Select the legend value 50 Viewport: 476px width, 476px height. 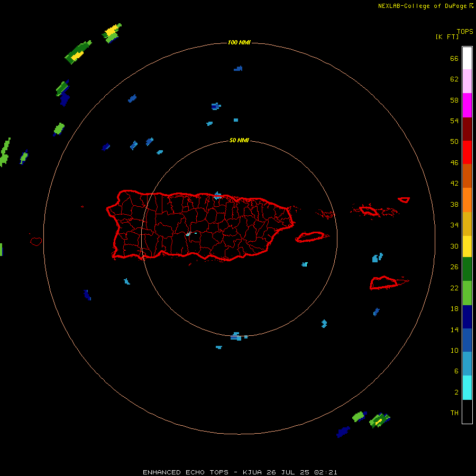(x=454, y=141)
